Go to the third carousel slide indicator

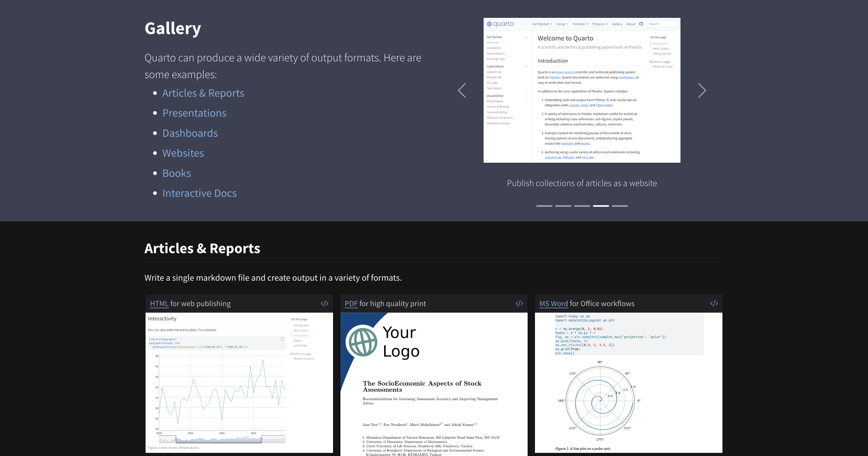pos(582,206)
